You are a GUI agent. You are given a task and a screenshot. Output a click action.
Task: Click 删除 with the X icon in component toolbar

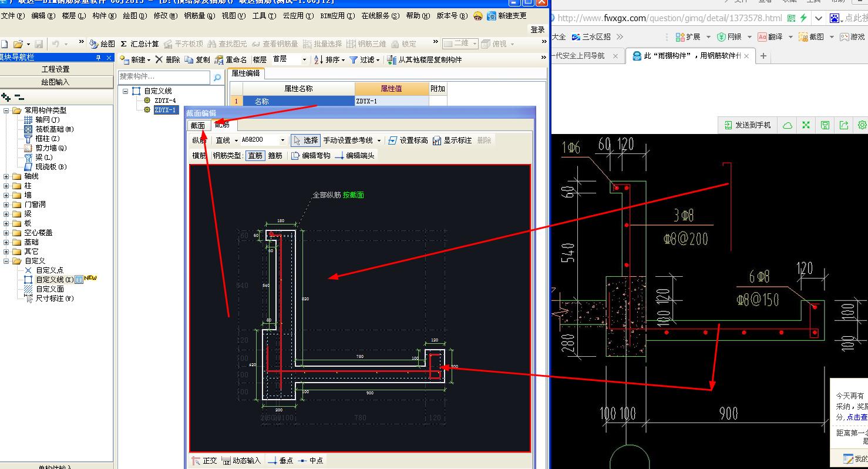[167, 60]
